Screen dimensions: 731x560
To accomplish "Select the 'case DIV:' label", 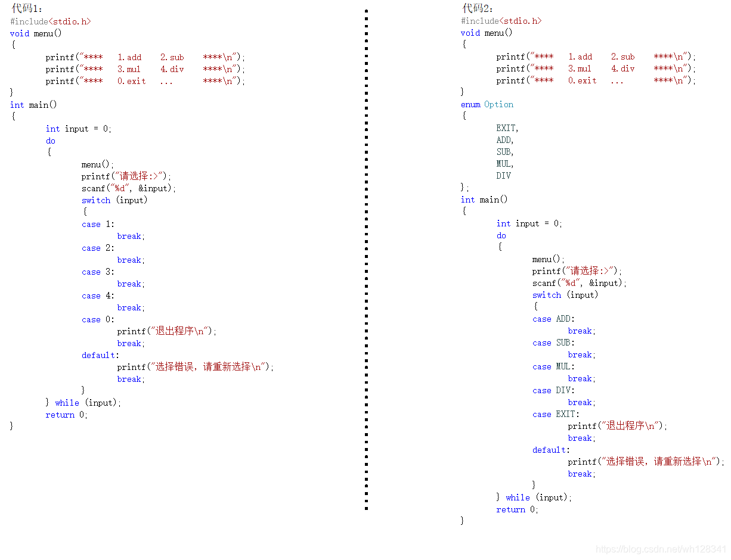I will click(x=554, y=390).
